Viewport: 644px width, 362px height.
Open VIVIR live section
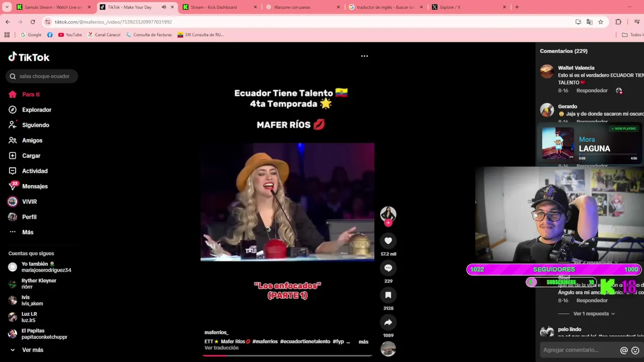pos(23,202)
